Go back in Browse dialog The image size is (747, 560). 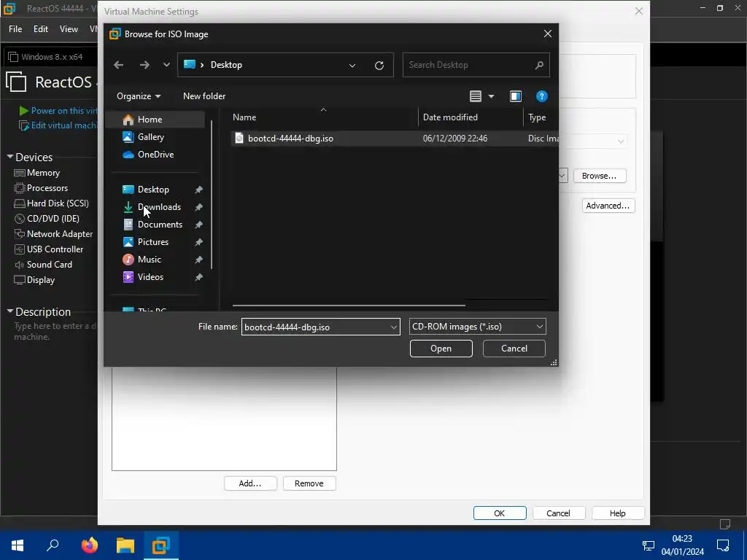point(119,65)
